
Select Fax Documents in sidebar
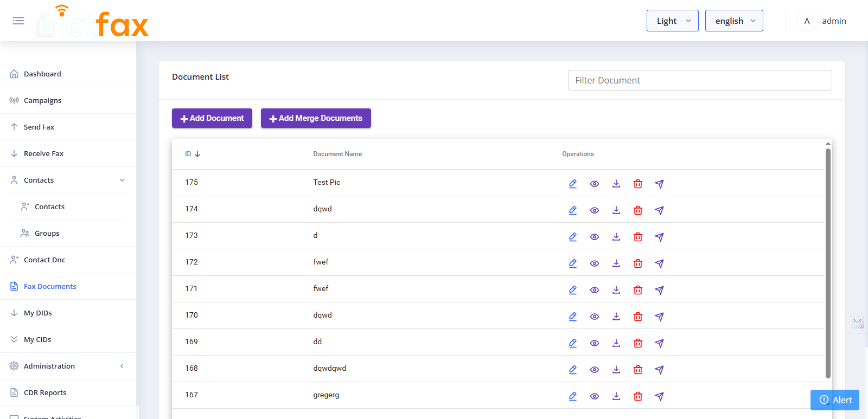tap(68, 286)
